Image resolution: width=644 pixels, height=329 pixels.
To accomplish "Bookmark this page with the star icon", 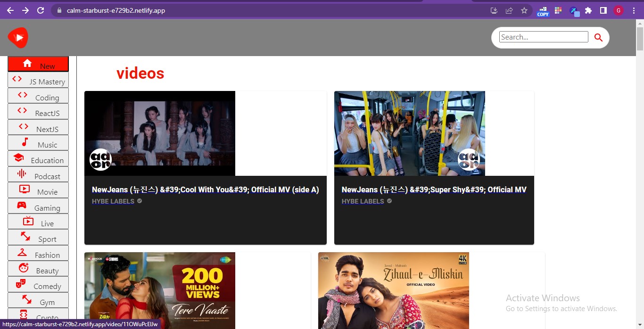I will point(524,10).
